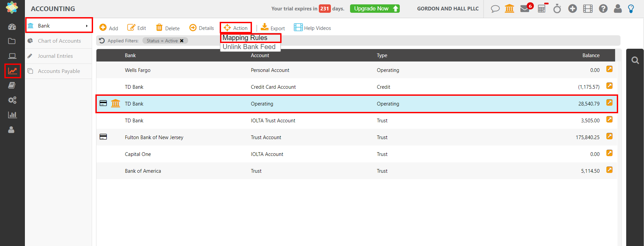Click the Details button
The image size is (644, 246).
202,28
